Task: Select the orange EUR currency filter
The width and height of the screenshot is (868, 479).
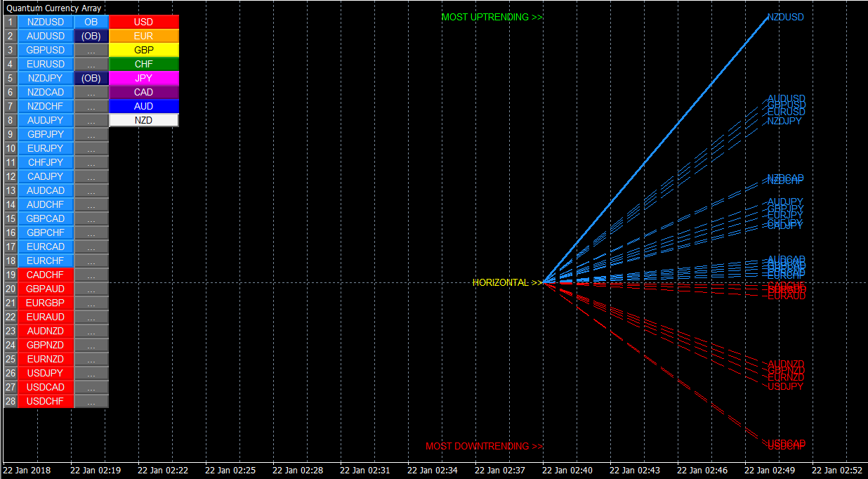Action: point(144,36)
